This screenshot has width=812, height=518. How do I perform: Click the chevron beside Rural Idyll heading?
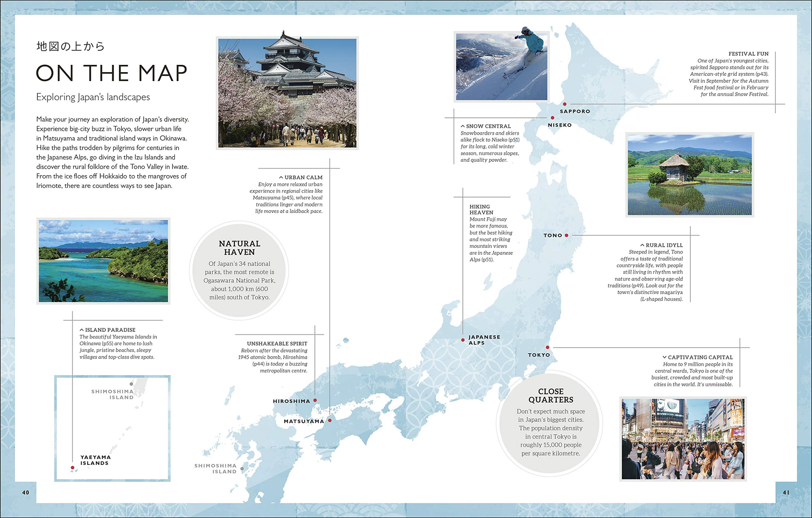point(642,245)
